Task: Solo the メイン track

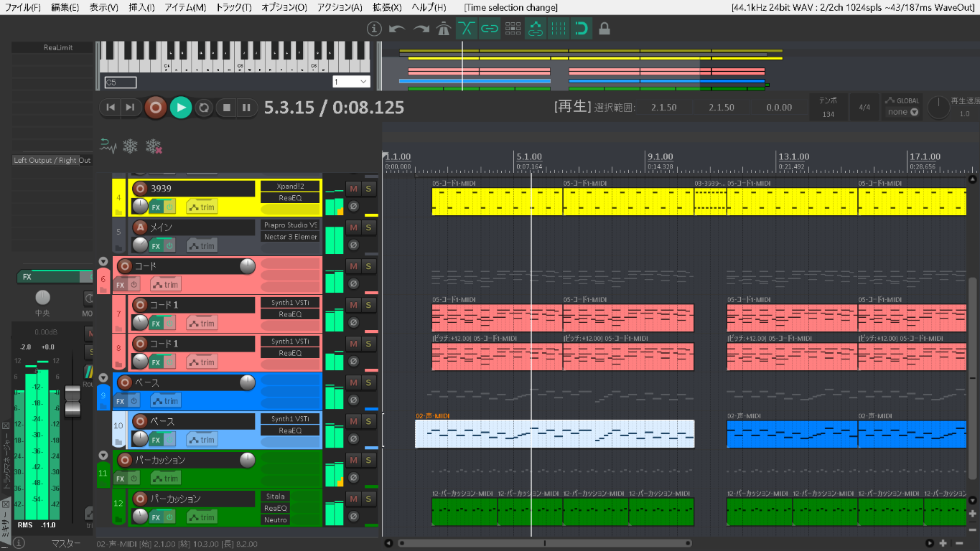Action: pos(368,227)
